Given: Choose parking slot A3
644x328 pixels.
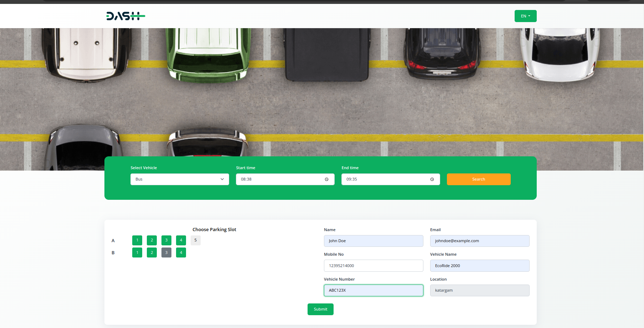Looking at the screenshot, I should [166, 240].
